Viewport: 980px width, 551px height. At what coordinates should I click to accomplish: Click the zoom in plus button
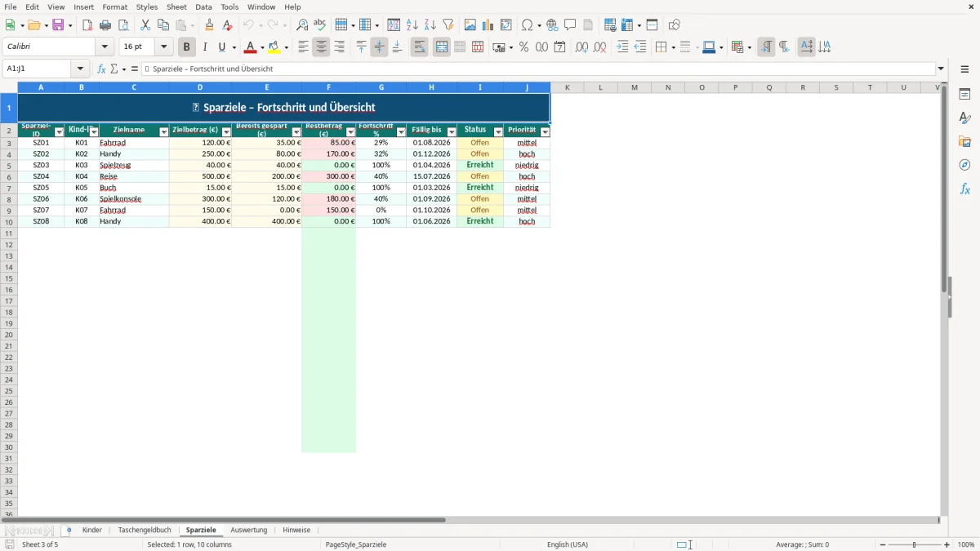click(x=947, y=544)
